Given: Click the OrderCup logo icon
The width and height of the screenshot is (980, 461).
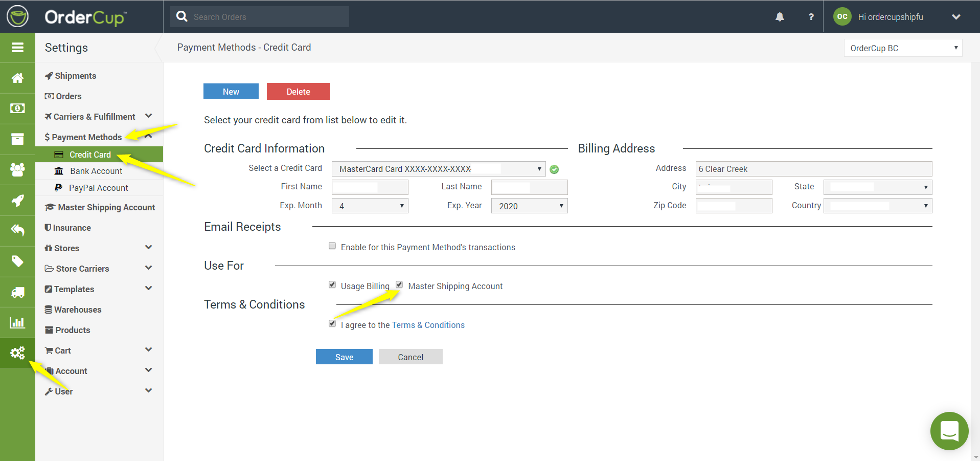Looking at the screenshot, I should click(17, 16).
